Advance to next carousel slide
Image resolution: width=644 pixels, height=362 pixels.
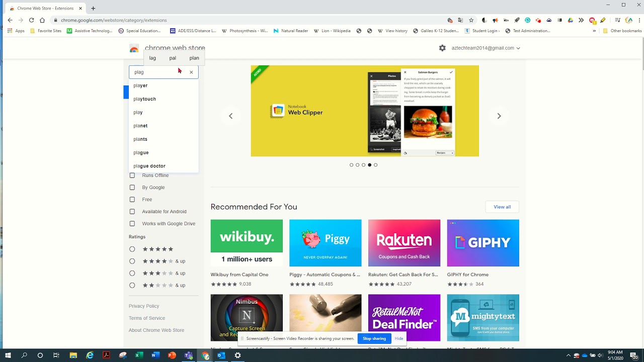[499, 116]
